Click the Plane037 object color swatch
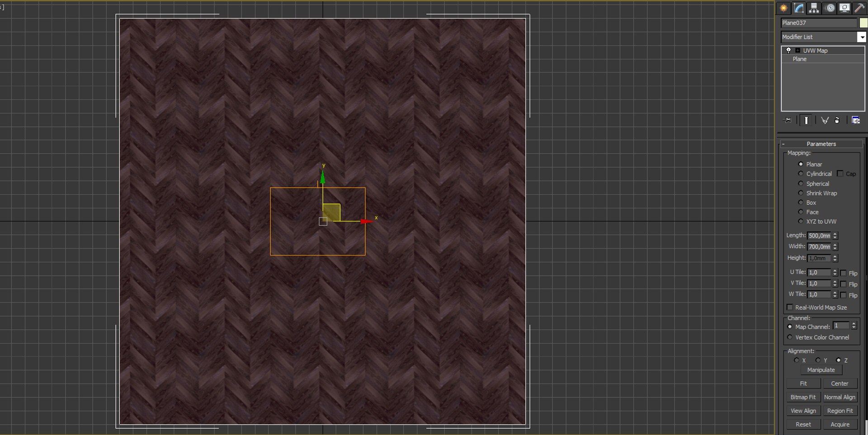The height and width of the screenshot is (435, 868). click(863, 23)
